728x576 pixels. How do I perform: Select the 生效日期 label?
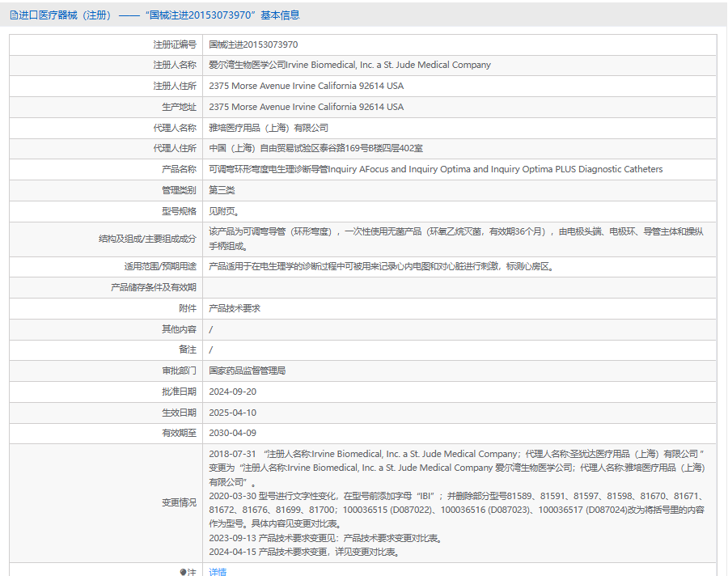[179, 413]
